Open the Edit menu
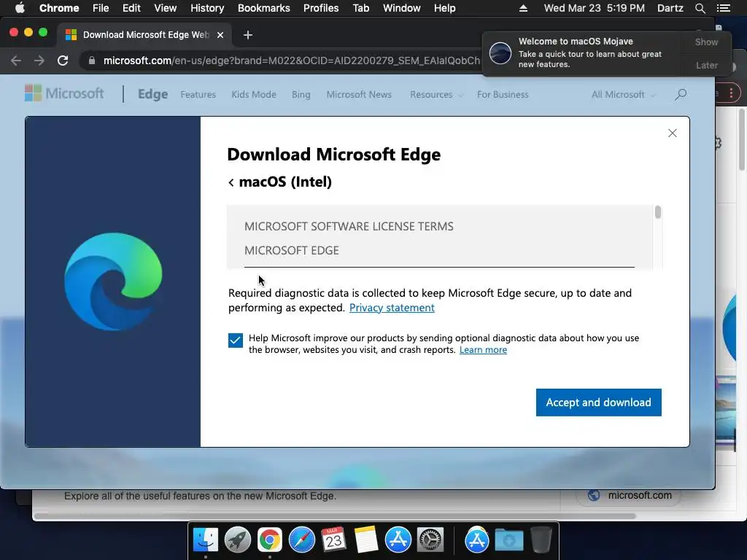The width and height of the screenshot is (747, 560). click(131, 8)
